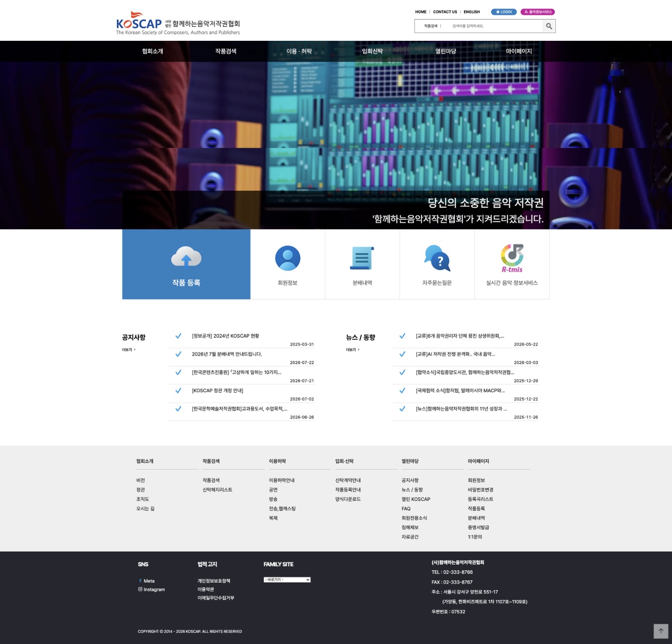Open the Meta Facebook link
The height and width of the screenshot is (644, 672).
pyautogui.click(x=147, y=581)
